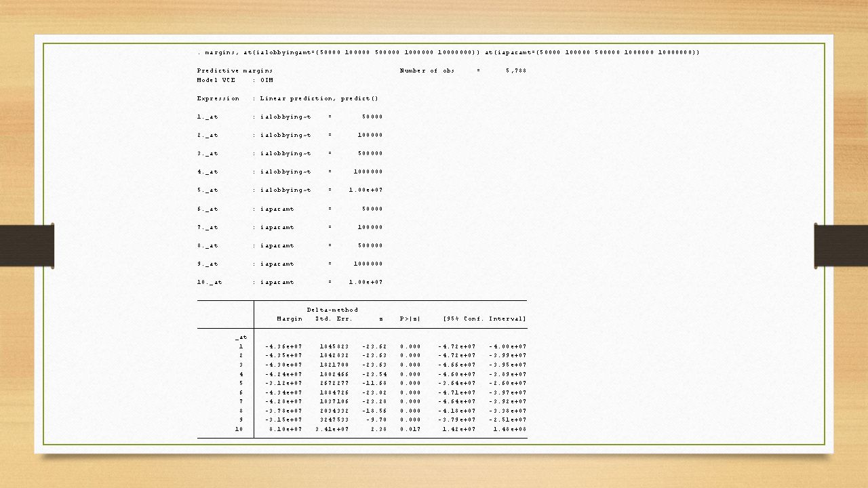Image resolution: width=868 pixels, height=488 pixels.
Task: Select margin value '-3.15e+07' in table row 9
Action: pos(284,420)
